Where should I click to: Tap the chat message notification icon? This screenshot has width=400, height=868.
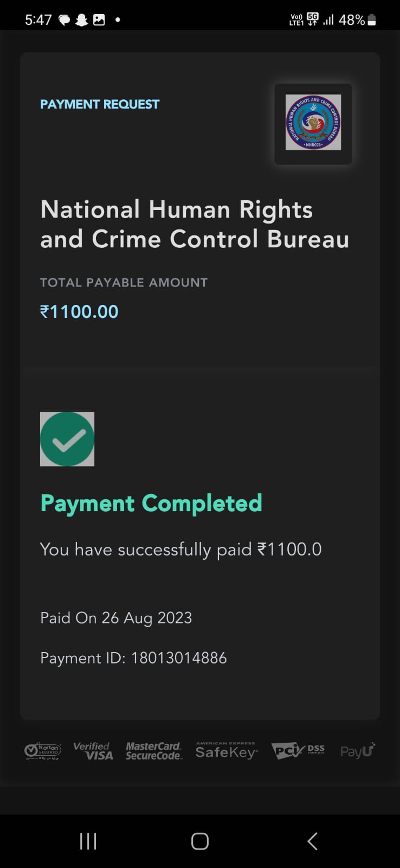pos(64,20)
